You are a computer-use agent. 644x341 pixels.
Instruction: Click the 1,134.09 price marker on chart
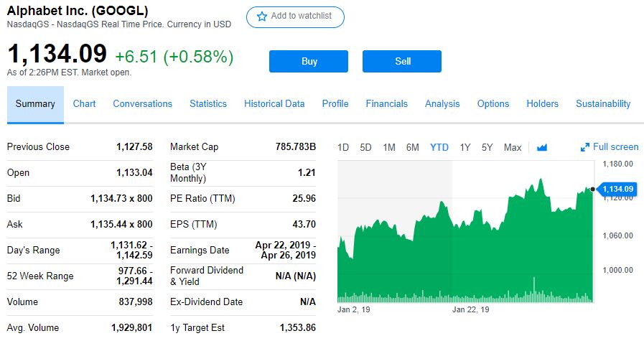[x=617, y=189]
